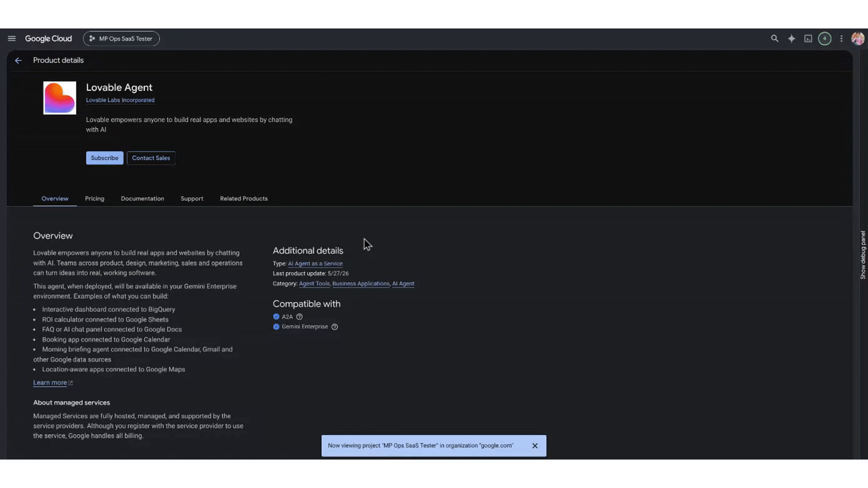Viewport: 868px width, 488px height.
Task: Follow the AI Agent as a Service link
Action: 315,264
